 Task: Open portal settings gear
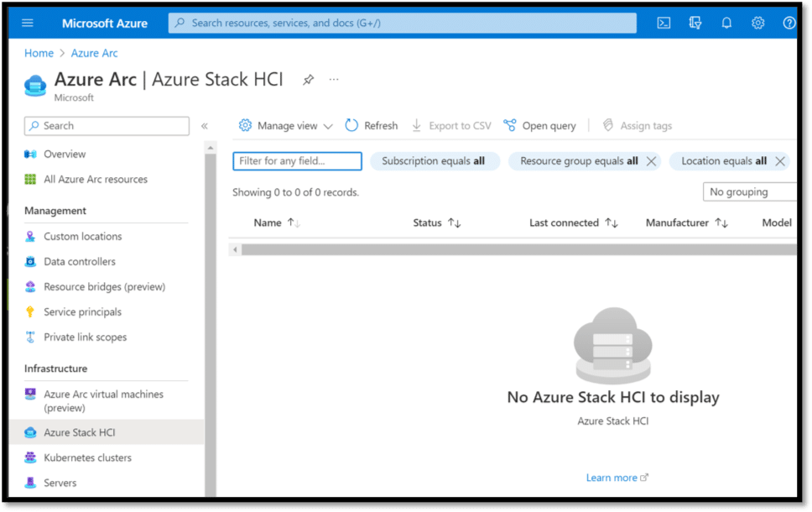click(757, 23)
